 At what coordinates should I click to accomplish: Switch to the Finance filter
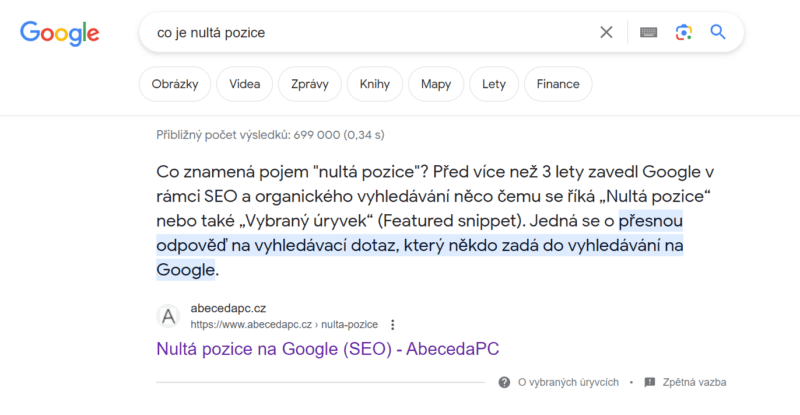pos(558,84)
